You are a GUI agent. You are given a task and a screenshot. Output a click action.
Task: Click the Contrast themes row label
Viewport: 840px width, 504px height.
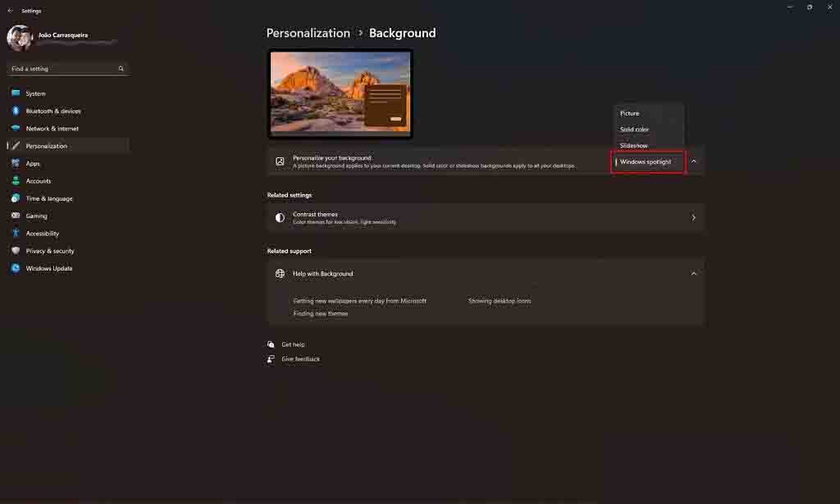(x=315, y=214)
